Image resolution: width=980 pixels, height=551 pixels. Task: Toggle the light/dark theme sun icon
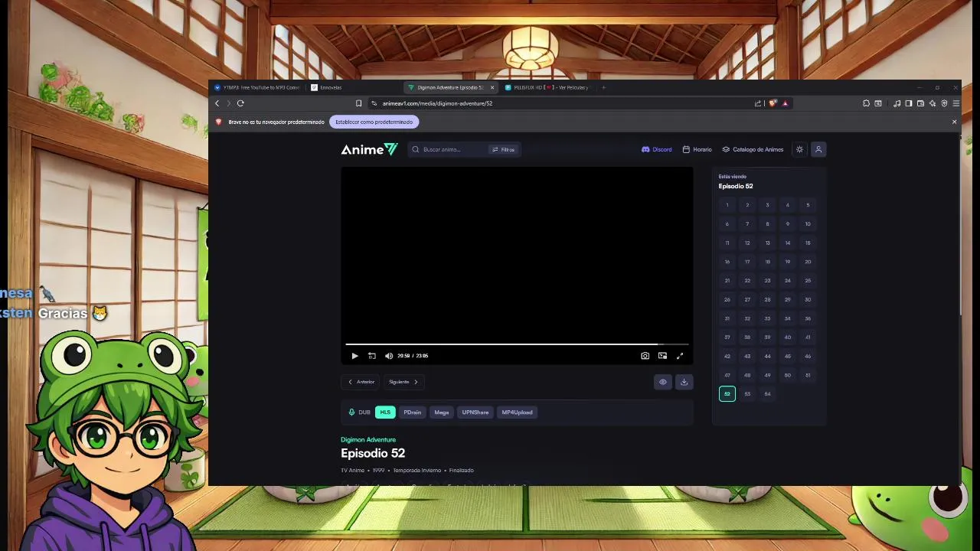click(x=799, y=149)
